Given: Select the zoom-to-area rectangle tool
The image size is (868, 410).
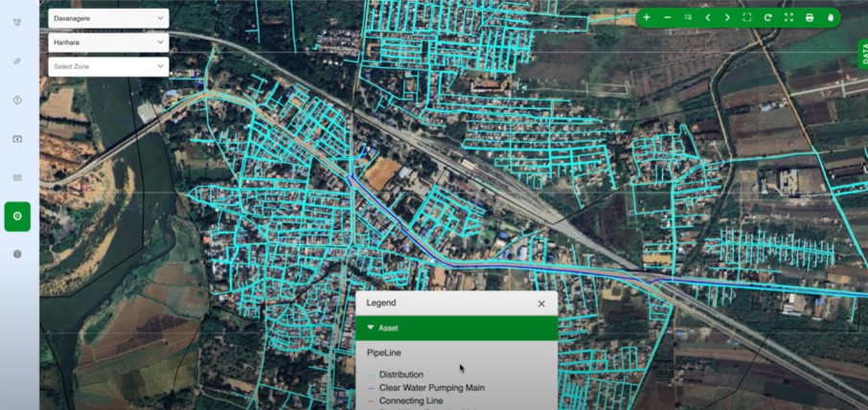Looking at the screenshot, I should [x=688, y=17].
